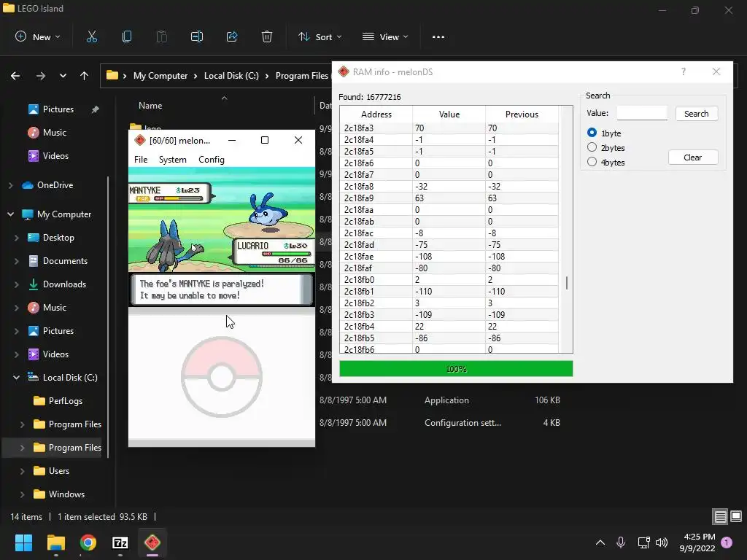This screenshot has width=747, height=560.
Task: Click the network icon in system tray
Action: (643, 542)
